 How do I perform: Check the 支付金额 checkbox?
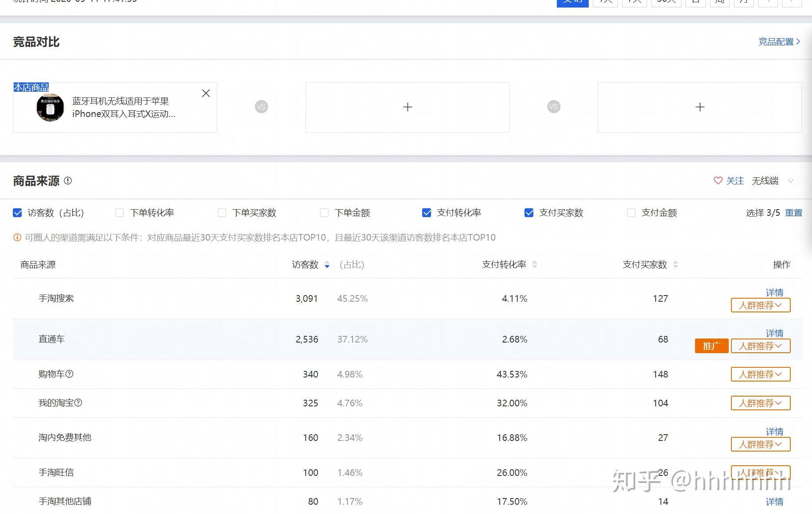(631, 213)
